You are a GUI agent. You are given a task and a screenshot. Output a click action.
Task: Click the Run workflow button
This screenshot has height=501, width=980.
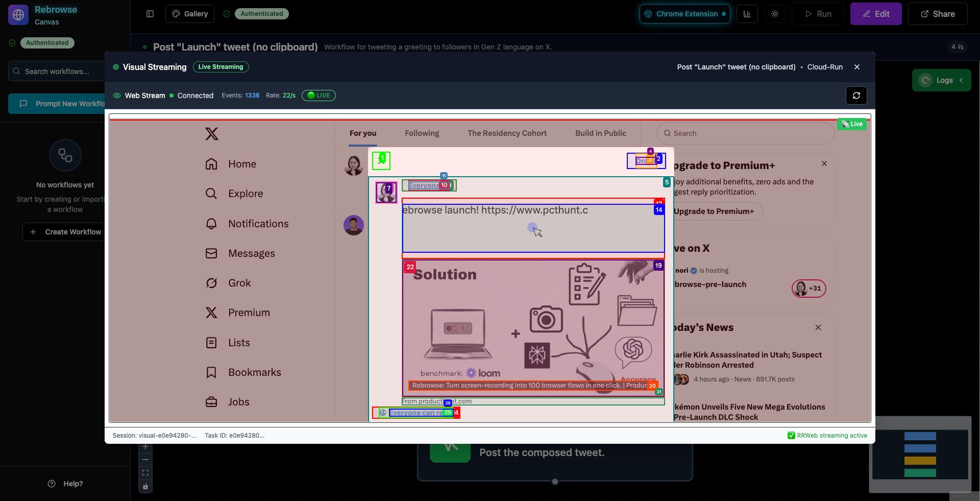[818, 14]
